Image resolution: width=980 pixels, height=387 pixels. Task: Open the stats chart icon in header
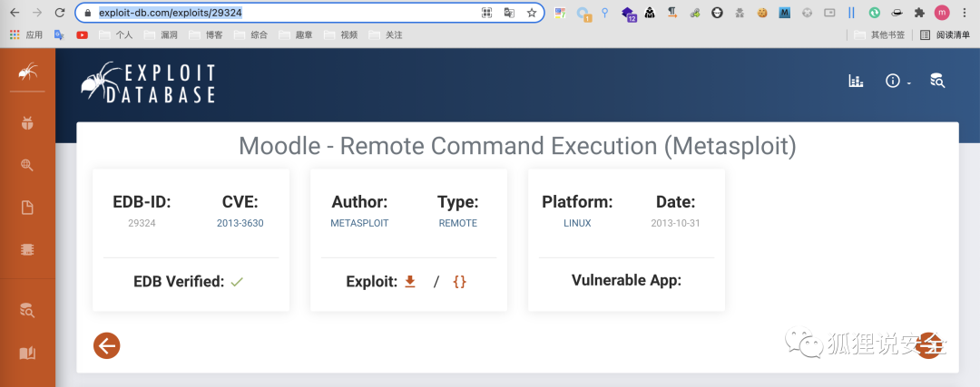pyautogui.click(x=856, y=81)
